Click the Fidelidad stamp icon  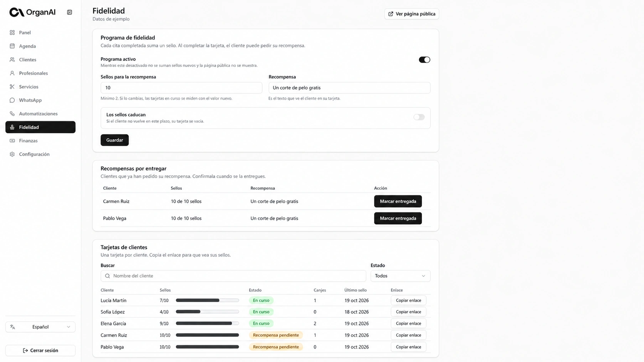tap(12, 127)
